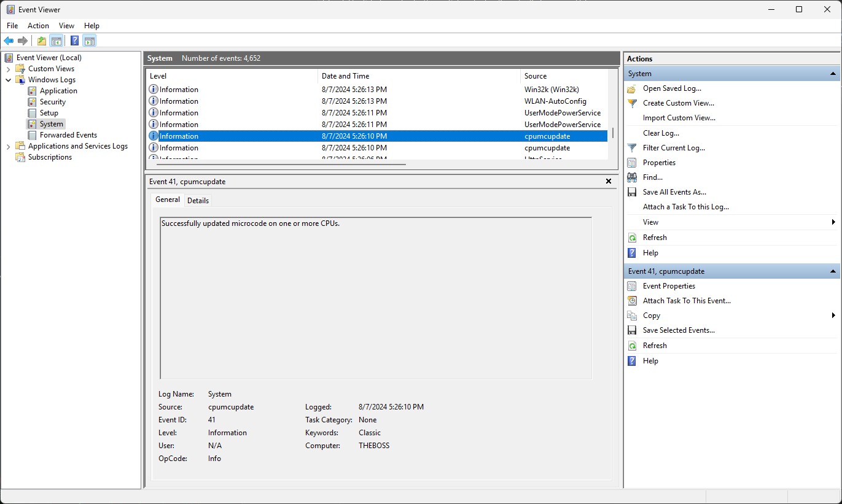Click the Forwarded Events log icon
The width and height of the screenshot is (842, 504).
click(33, 135)
